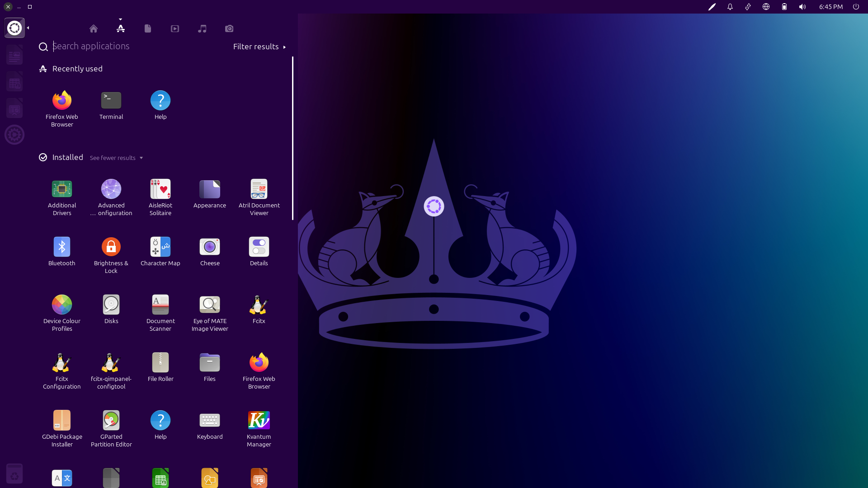Launch Fcitx Configuration
Viewport: 868px width, 488px height.
pyautogui.click(x=62, y=371)
